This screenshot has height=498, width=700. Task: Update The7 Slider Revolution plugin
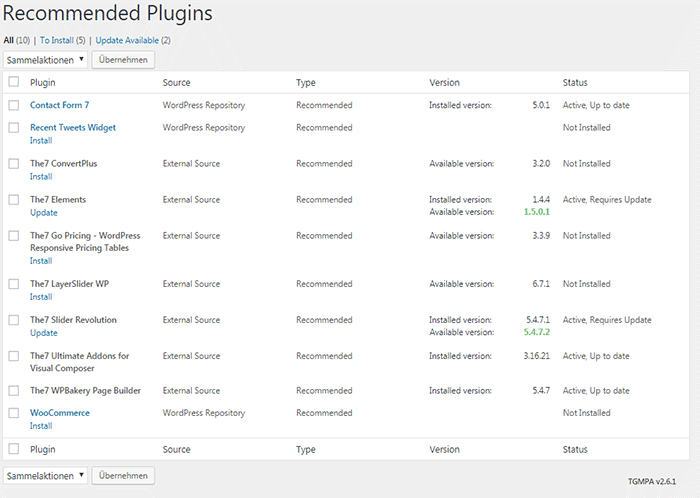(x=44, y=333)
